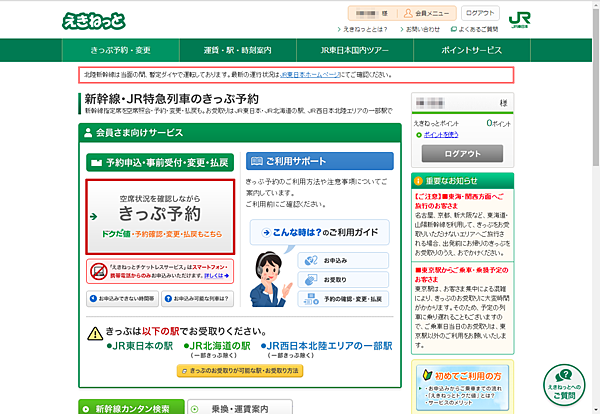This screenshot has width=600, height=414.
Task: Open the 東京駅からご乗車・乗換予定のお客さま notice
Action: click(x=461, y=275)
